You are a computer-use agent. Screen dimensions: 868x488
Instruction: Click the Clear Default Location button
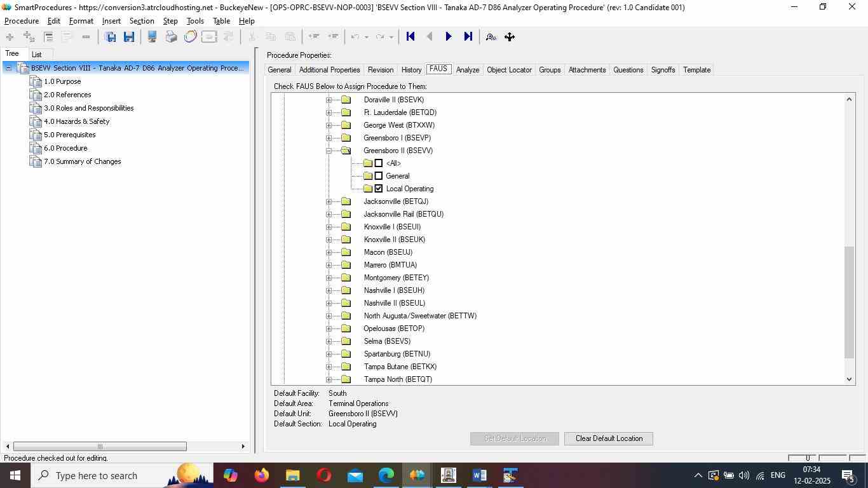609,438
